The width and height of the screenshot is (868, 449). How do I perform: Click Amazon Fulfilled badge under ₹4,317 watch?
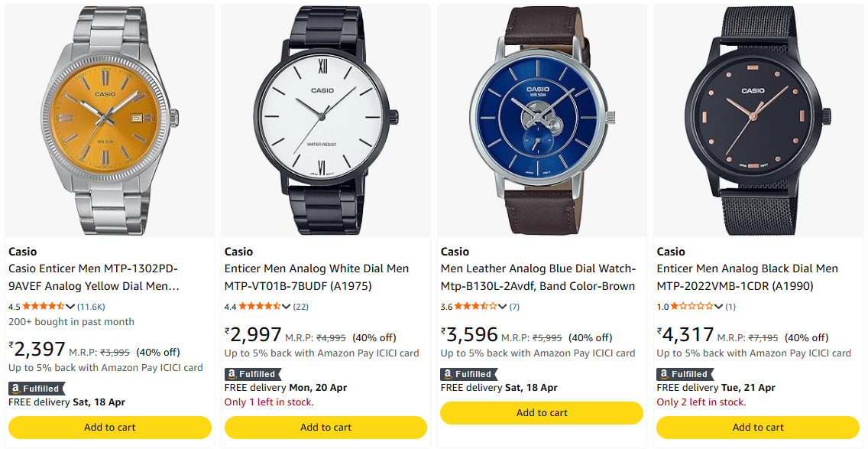pos(685,374)
